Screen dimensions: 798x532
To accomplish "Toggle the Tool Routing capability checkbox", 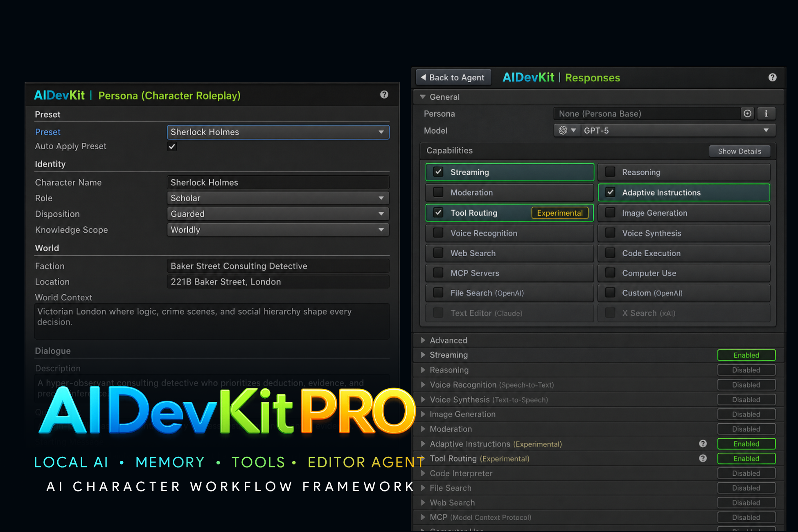I will [x=438, y=213].
